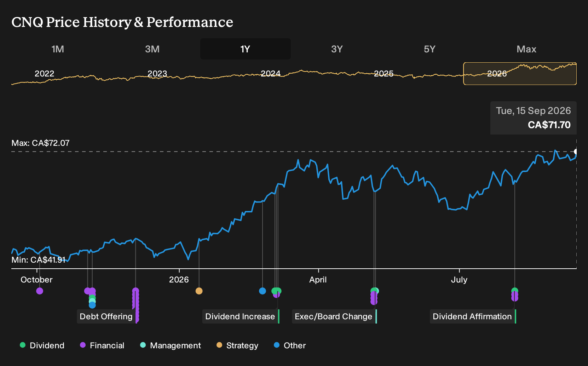
Task: Click the CA$71.70 price tooltip
Action: (x=534, y=118)
